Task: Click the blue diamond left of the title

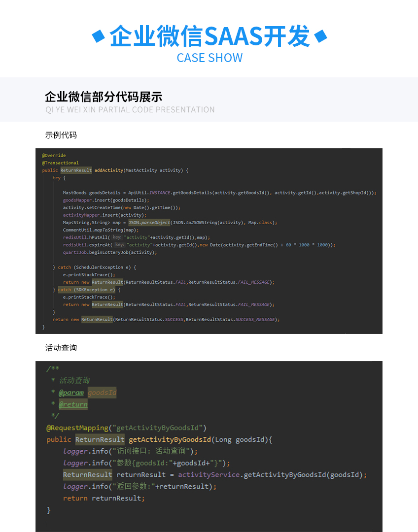Action: coord(99,36)
